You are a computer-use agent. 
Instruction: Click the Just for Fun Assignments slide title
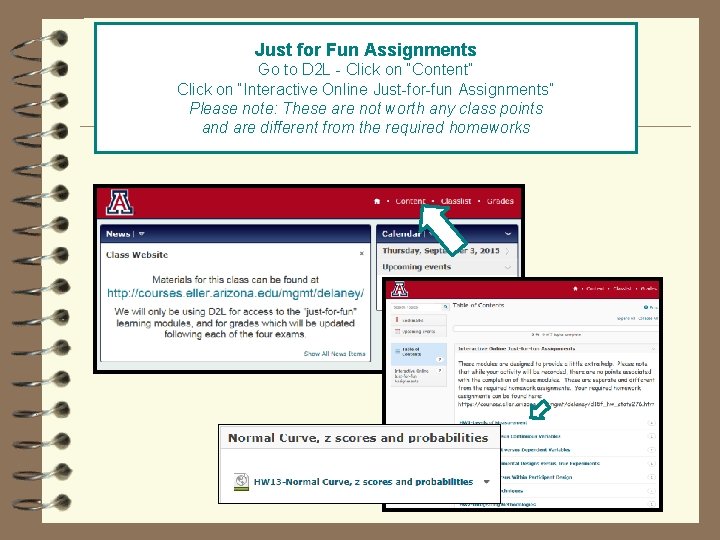(x=366, y=49)
